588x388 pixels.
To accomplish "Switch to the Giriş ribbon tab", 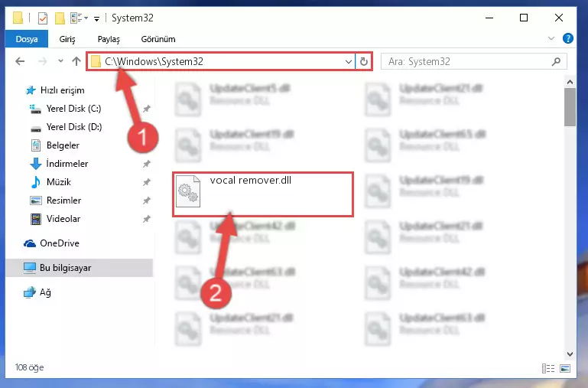I will point(67,39).
